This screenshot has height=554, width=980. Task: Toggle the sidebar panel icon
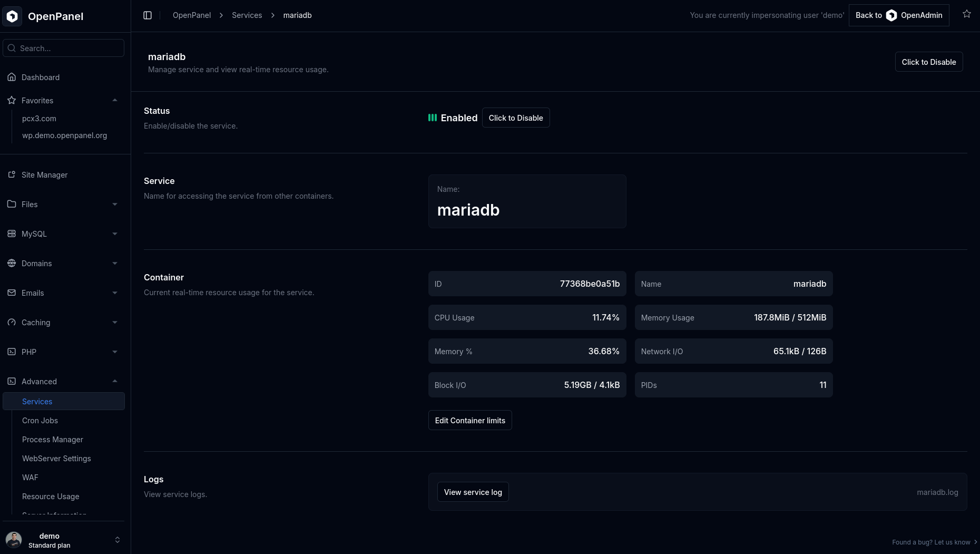(x=148, y=15)
